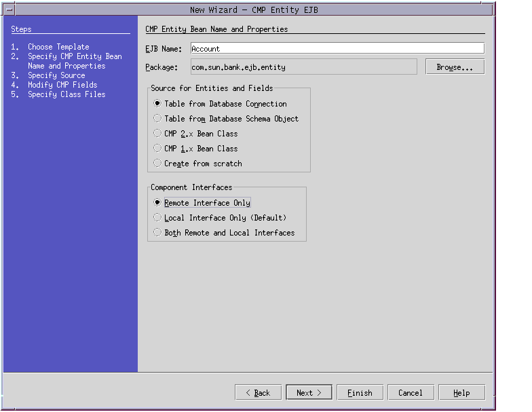Click the EJB Name: label
The image size is (532, 412).
[x=164, y=49]
